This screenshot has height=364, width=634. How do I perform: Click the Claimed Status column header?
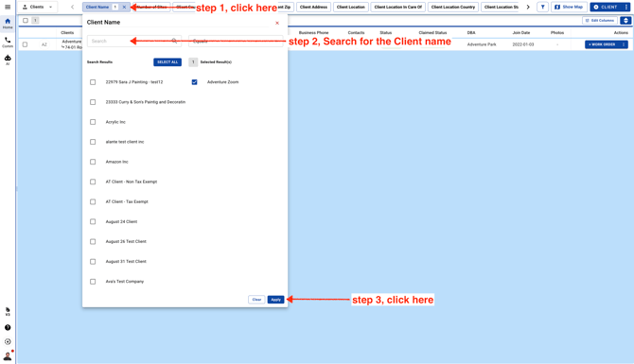pos(432,33)
